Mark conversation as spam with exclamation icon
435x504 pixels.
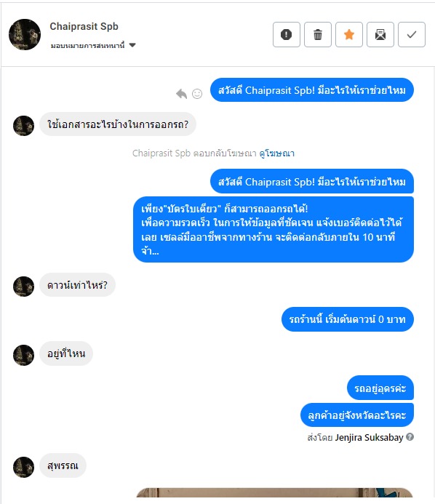pos(286,34)
